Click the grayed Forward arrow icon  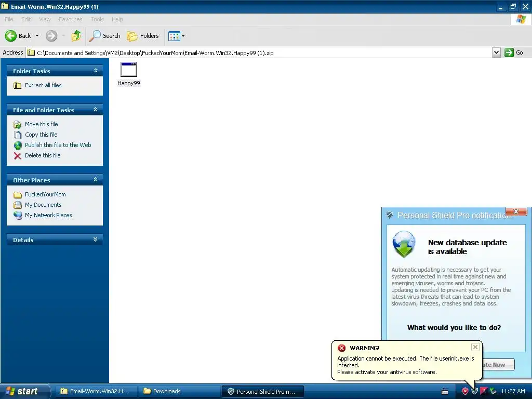coord(51,36)
